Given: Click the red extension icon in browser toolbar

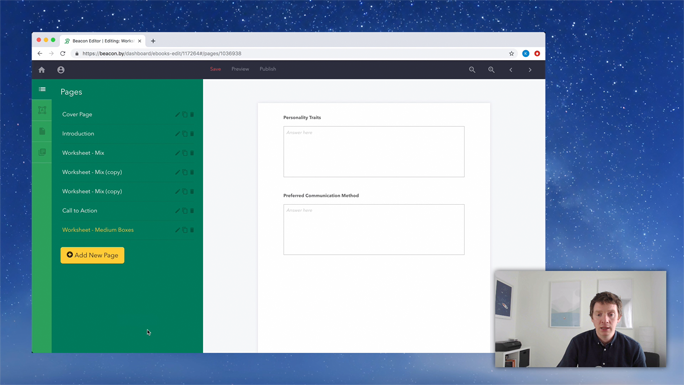Looking at the screenshot, I should tap(537, 53).
